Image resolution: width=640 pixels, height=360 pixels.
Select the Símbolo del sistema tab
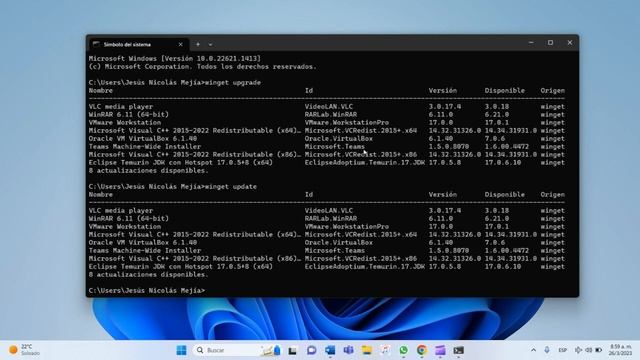click(139, 44)
